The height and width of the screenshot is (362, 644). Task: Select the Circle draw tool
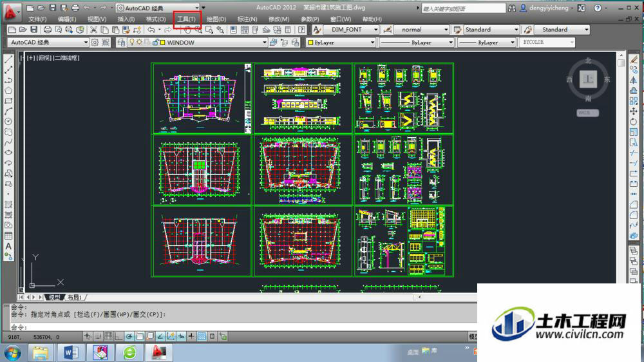coord(8,122)
